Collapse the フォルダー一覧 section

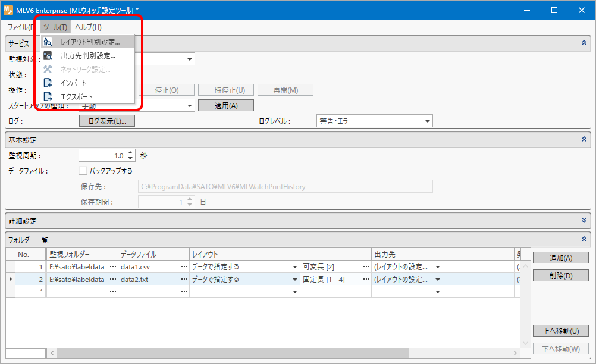tap(584, 239)
